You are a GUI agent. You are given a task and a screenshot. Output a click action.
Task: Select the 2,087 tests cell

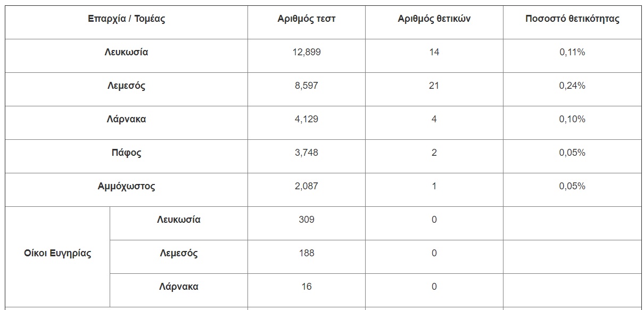(307, 186)
